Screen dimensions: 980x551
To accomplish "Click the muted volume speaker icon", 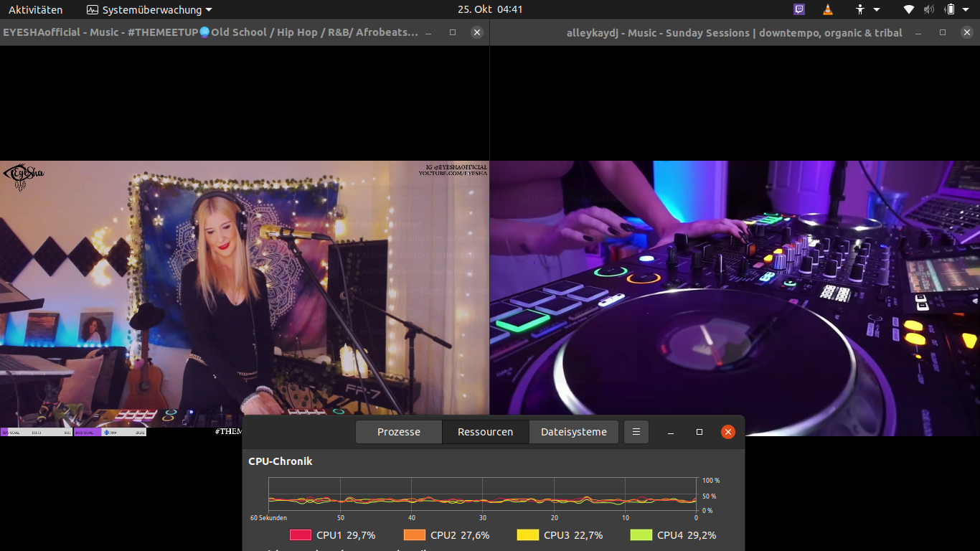I will 929,9.
